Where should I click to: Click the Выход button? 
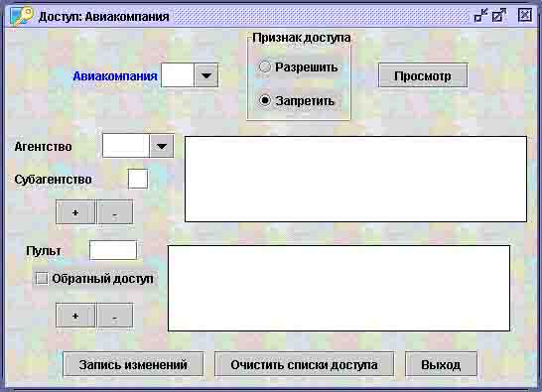click(441, 364)
